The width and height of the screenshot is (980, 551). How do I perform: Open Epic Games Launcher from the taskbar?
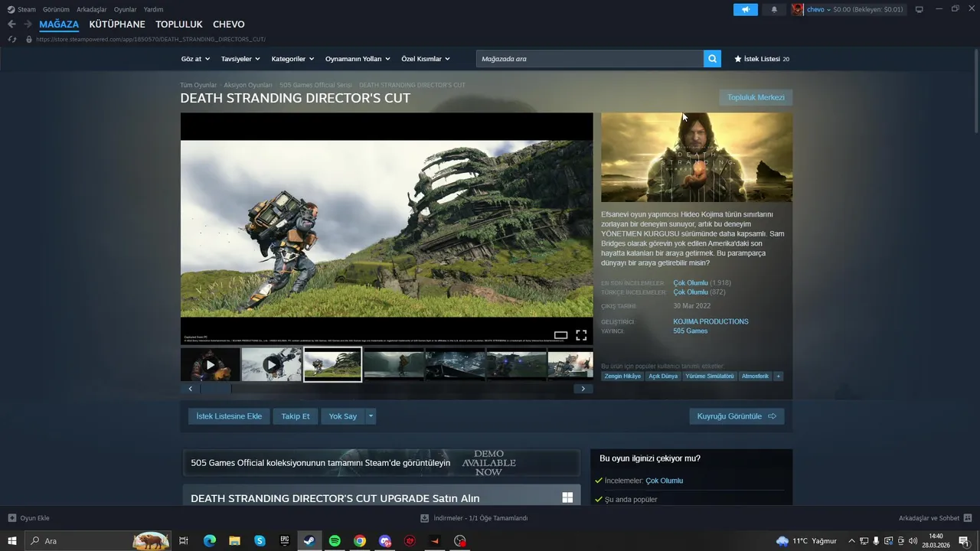(x=285, y=541)
